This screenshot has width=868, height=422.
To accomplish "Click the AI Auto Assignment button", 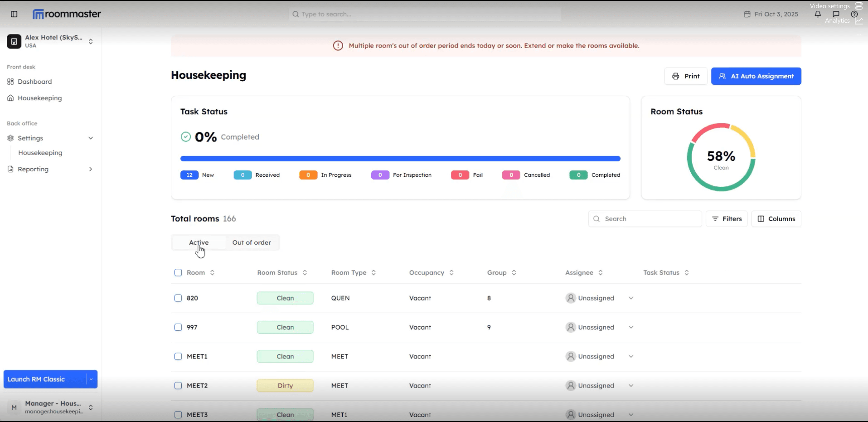I will 756,76.
